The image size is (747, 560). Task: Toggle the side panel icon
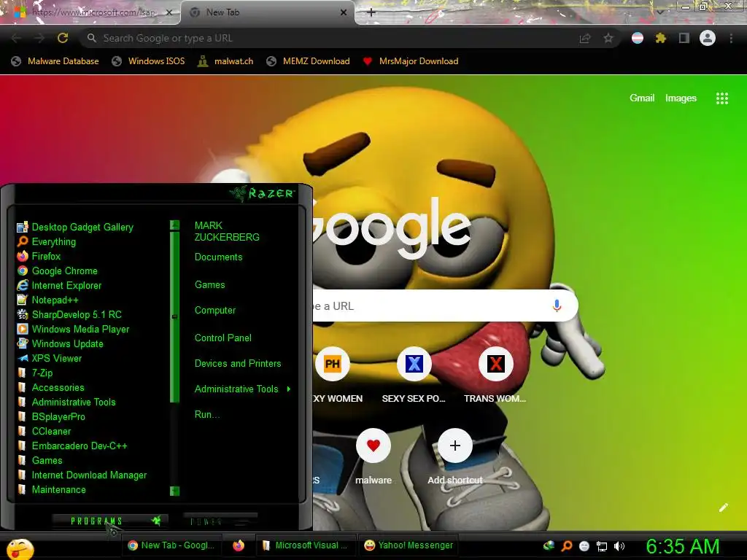click(684, 38)
